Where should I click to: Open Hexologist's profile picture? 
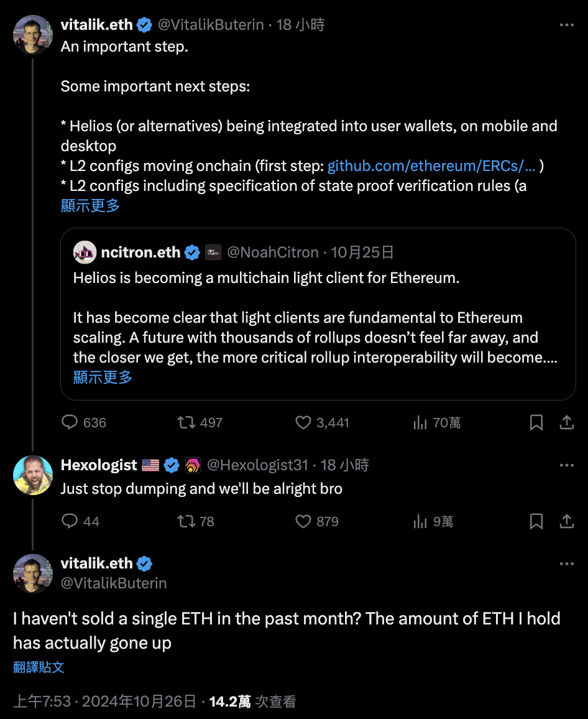click(33, 475)
